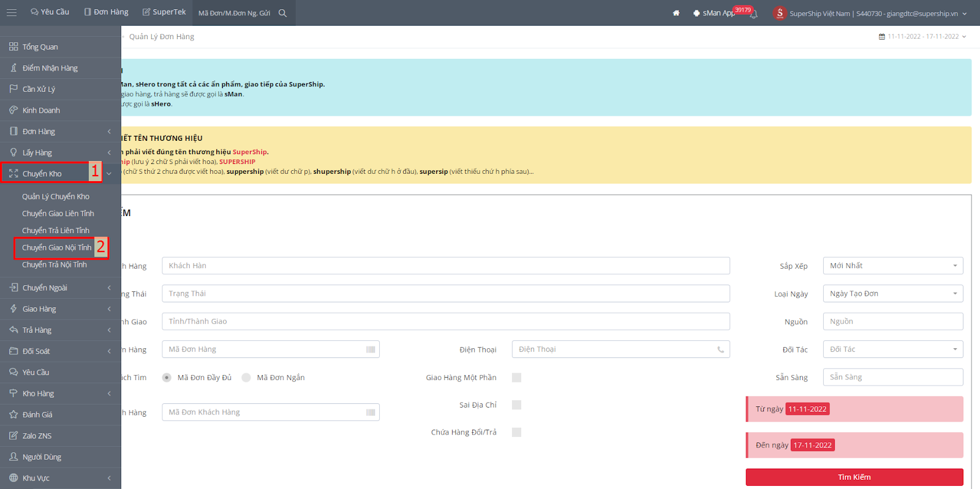
Task: Check the Sai Địa Chỉ checkbox
Action: pyautogui.click(x=516, y=405)
